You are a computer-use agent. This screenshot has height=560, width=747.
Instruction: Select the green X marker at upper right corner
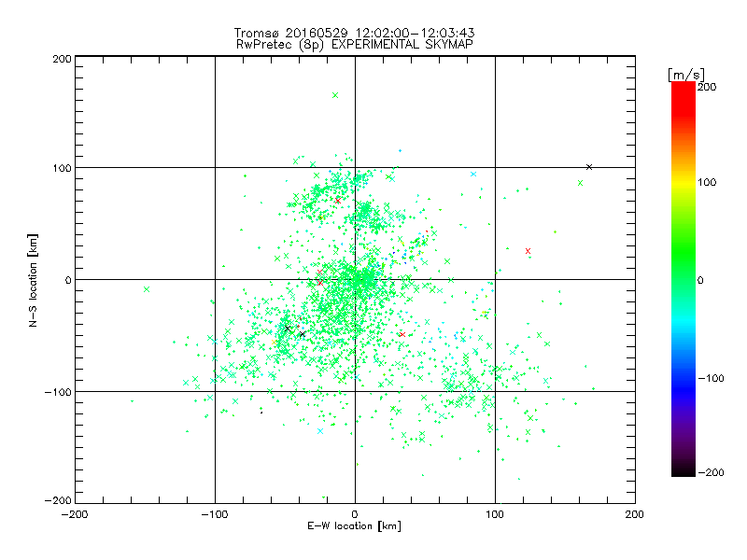[x=580, y=183]
